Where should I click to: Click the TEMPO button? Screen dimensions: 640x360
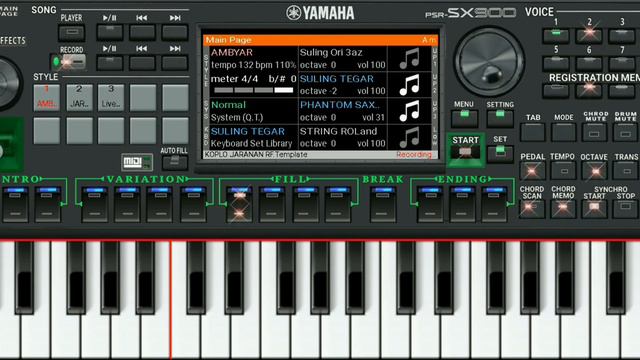click(564, 171)
